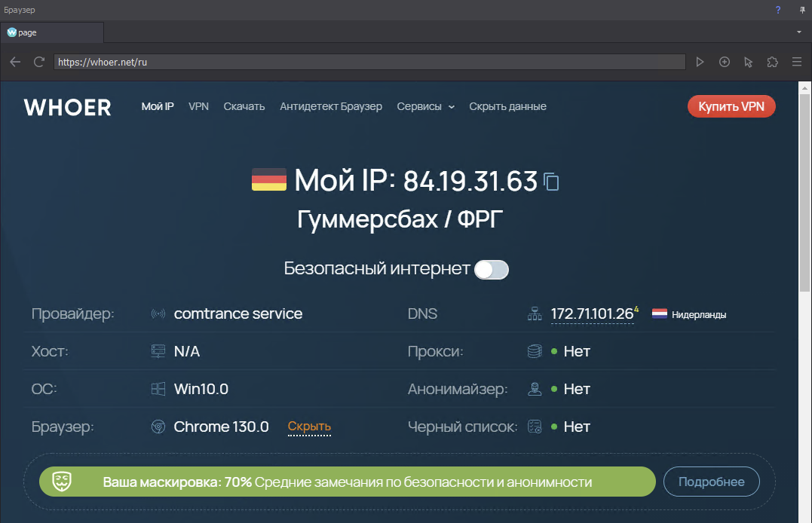The image size is (812, 523).
Task: Click the Нидерланды country label
Action: click(x=699, y=314)
